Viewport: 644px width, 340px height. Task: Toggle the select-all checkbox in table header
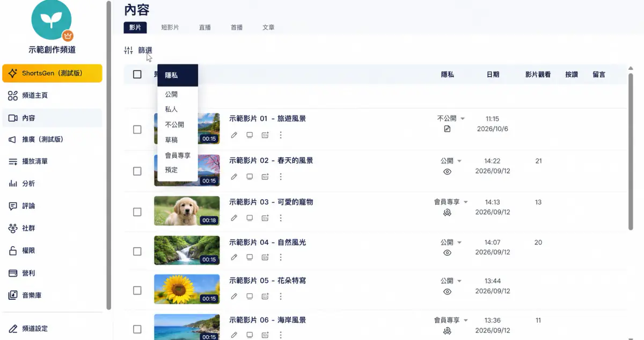click(137, 75)
